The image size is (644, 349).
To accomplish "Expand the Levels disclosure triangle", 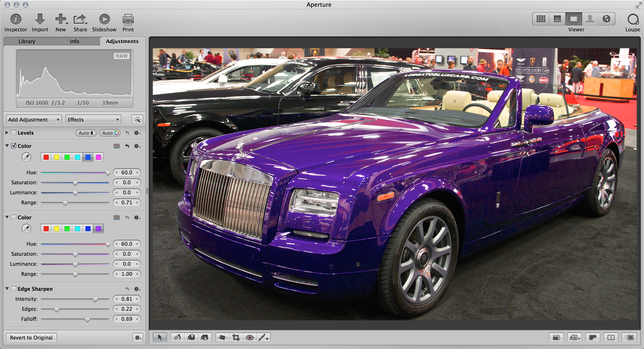I will [7, 133].
